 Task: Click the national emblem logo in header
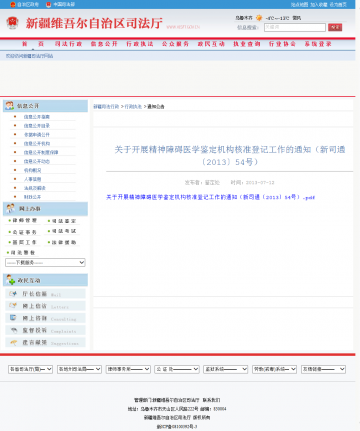[12, 23]
